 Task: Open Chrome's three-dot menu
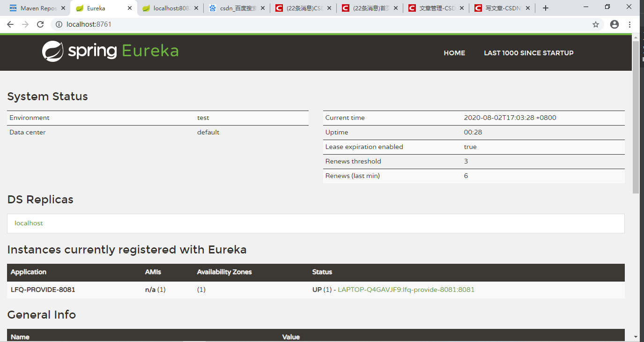click(x=629, y=24)
